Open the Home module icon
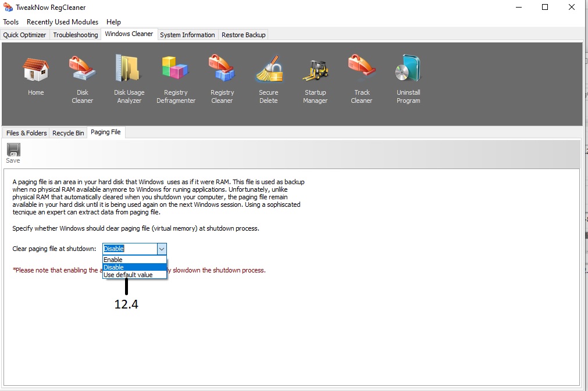The image size is (588, 391). pos(35,69)
